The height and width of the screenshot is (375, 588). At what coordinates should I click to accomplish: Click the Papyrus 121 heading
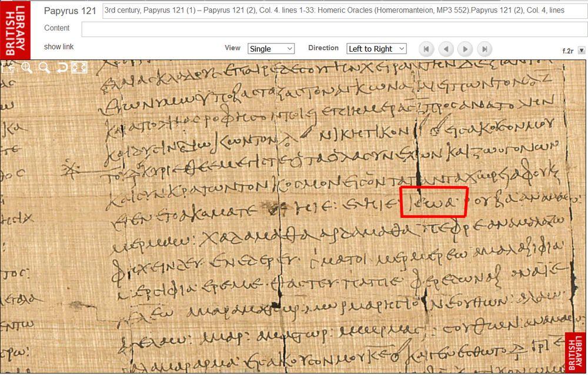(x=69, y=11)
